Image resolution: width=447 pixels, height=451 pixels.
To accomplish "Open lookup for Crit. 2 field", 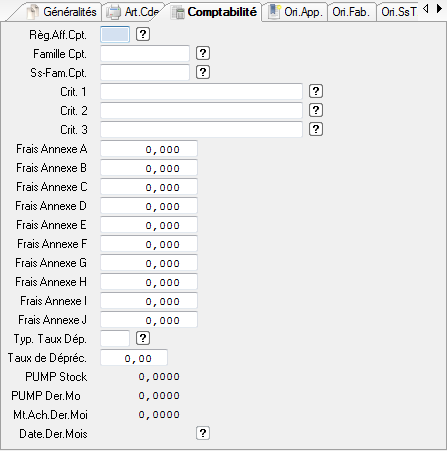I will 316,110.
